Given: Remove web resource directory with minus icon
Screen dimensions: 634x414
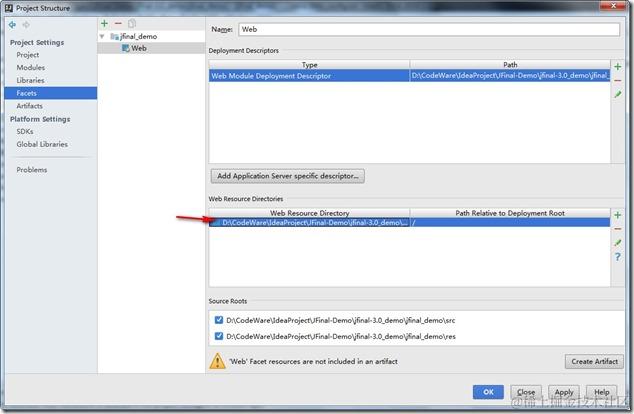Looking at the screenshot, I should click(x=617, y=229).
